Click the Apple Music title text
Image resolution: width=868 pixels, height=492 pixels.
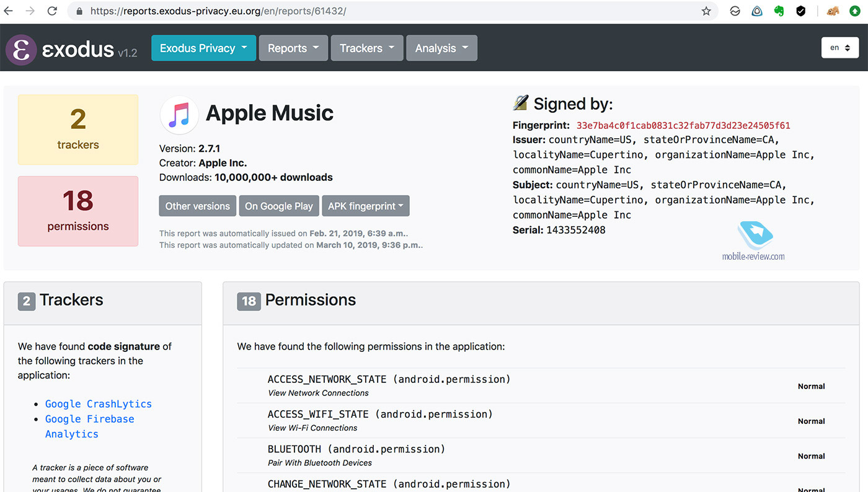click(270, 113)
